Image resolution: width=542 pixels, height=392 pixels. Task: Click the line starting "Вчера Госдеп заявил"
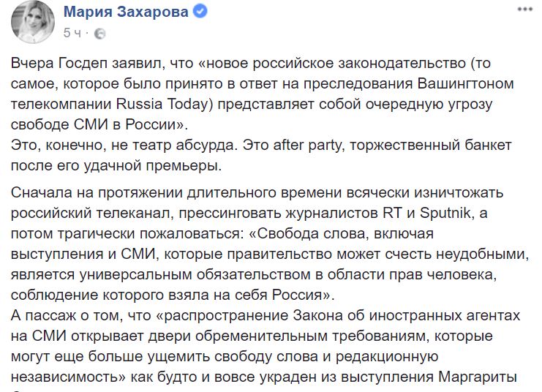[251, 64]
